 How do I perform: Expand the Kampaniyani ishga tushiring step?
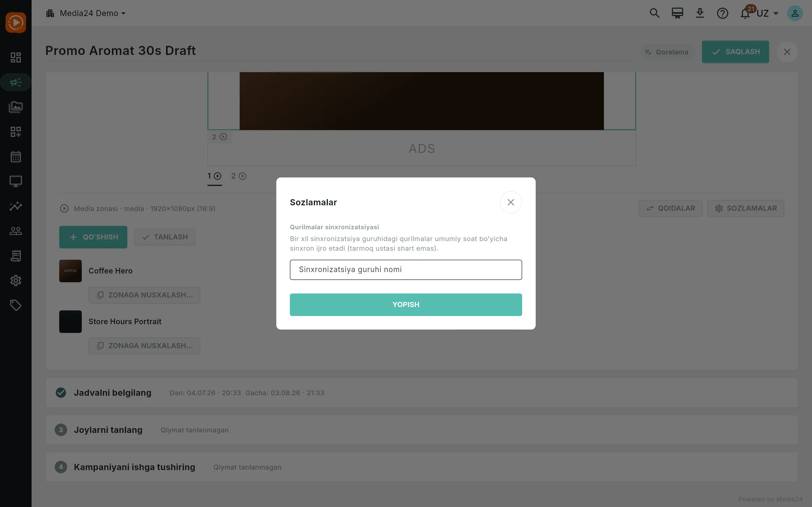click(x=422, y=467)
